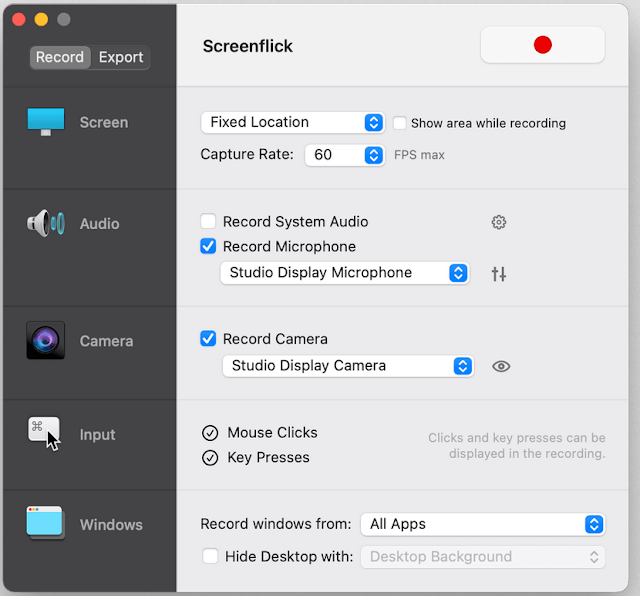The height and width of the screenshot is (596, 640).
Task: Open microphone level sliders icon
Action: (498, 274)
